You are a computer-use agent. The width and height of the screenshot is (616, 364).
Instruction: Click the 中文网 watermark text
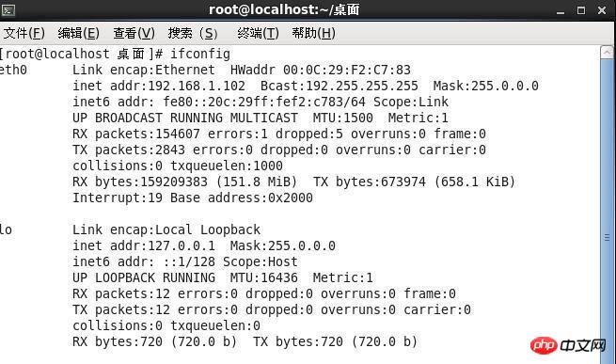[x=582, y=346]
